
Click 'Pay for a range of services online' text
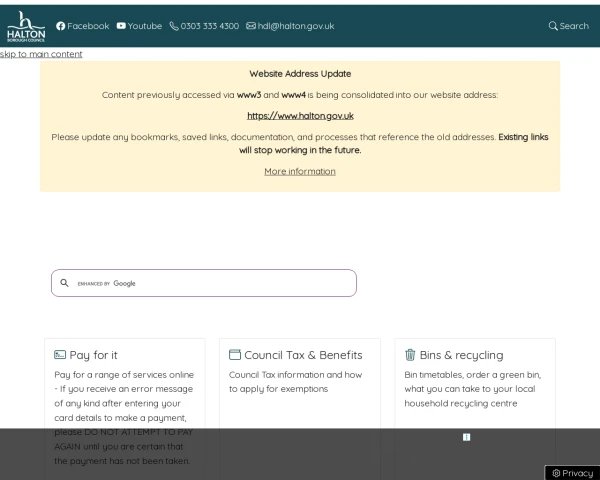(x=124, y=375)
